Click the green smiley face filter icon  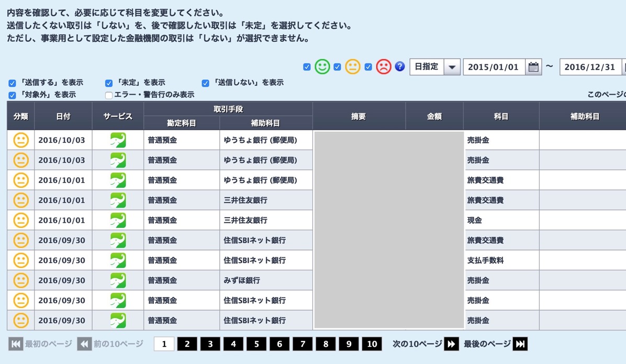coord(322,66)
